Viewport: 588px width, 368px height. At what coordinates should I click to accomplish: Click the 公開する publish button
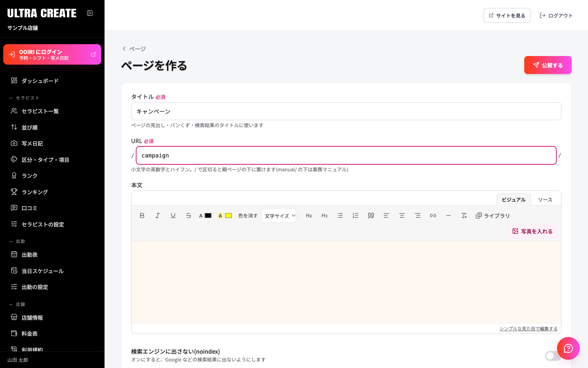click(548, 65)
